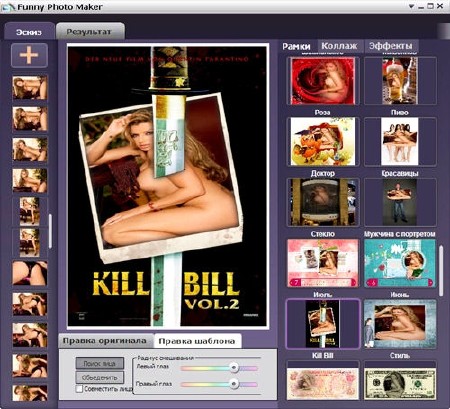Select the Правка оригинала tab
This screenshot has width=450, height=409.
click(x=105, y=341)
